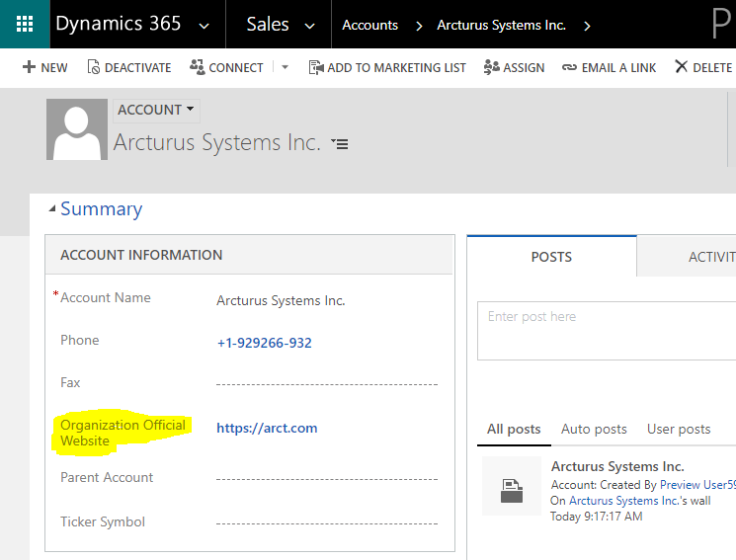Select the All posts filter

[514, 429]
